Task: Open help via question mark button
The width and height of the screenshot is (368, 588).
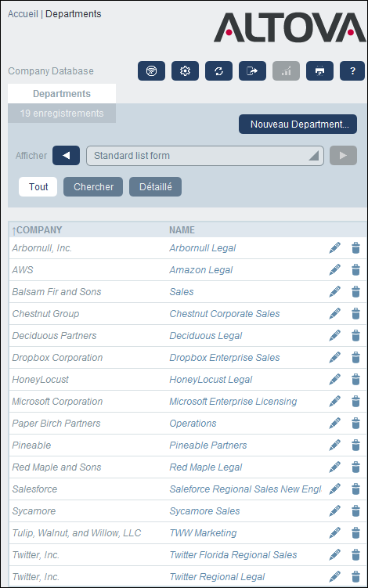Action: (352, 71)
